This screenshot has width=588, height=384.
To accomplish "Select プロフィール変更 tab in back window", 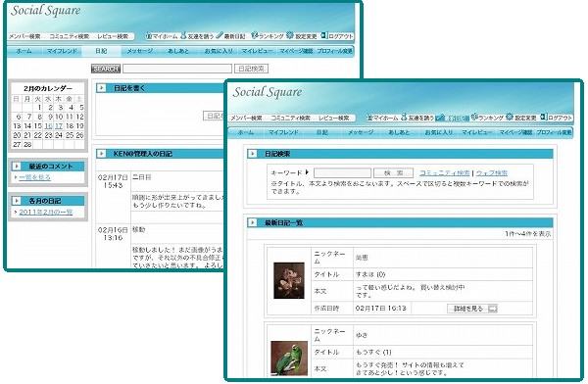I will point(335,51).
